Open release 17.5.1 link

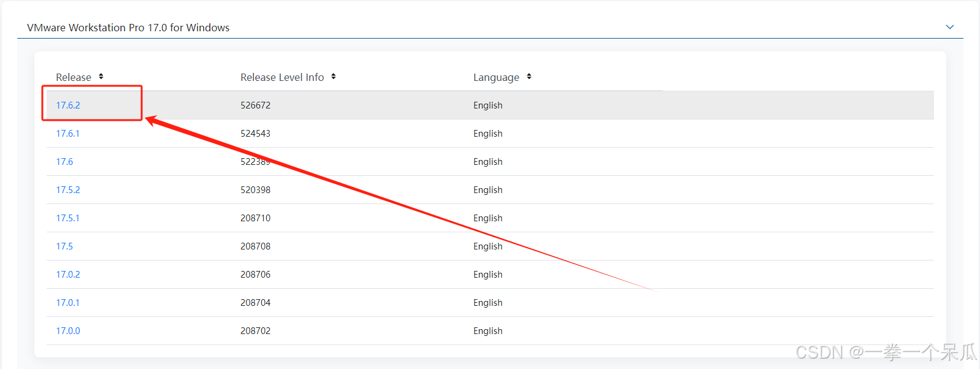coord(67,218)
